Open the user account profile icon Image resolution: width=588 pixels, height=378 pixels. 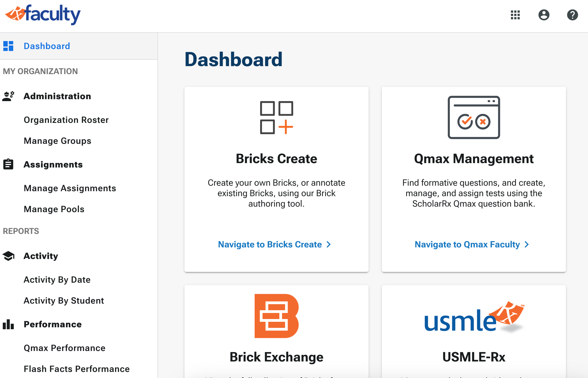[544, 15]
